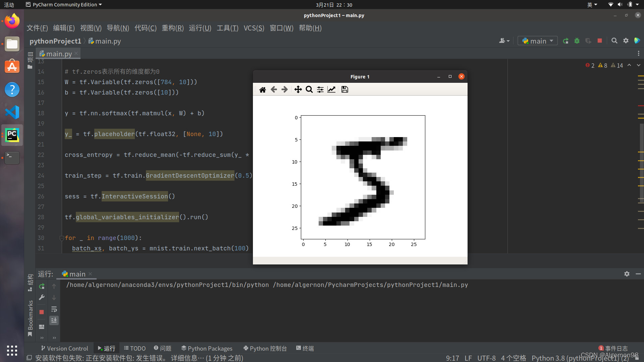The width and height of the screenshot is (644, 362).
Task: Open Terminal from the dock
Action: pos(12,158)
